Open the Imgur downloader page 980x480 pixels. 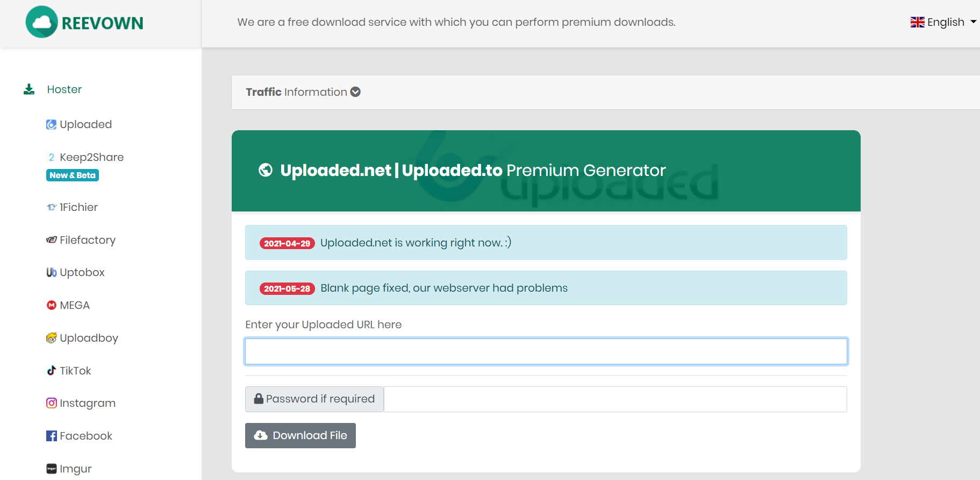click(75, 469)
